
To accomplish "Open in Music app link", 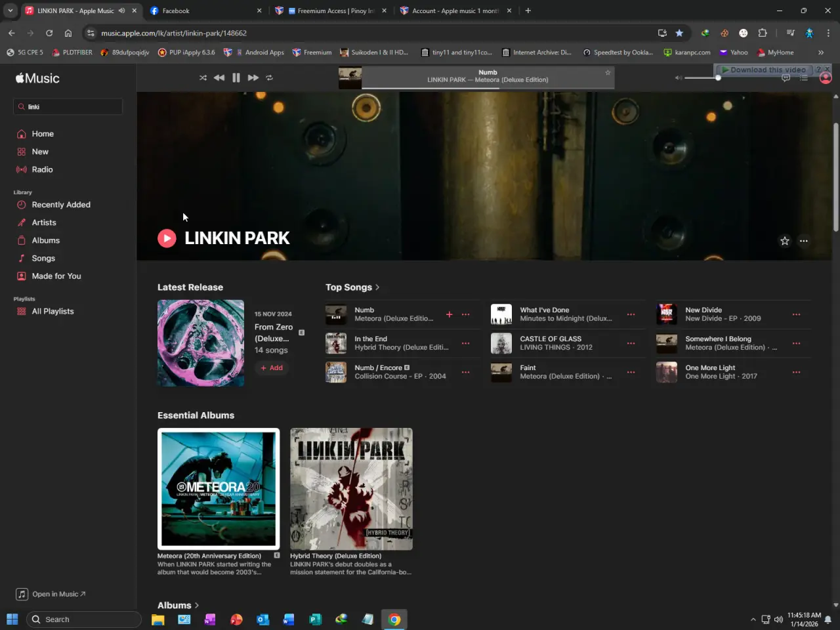I will (51, 594).
